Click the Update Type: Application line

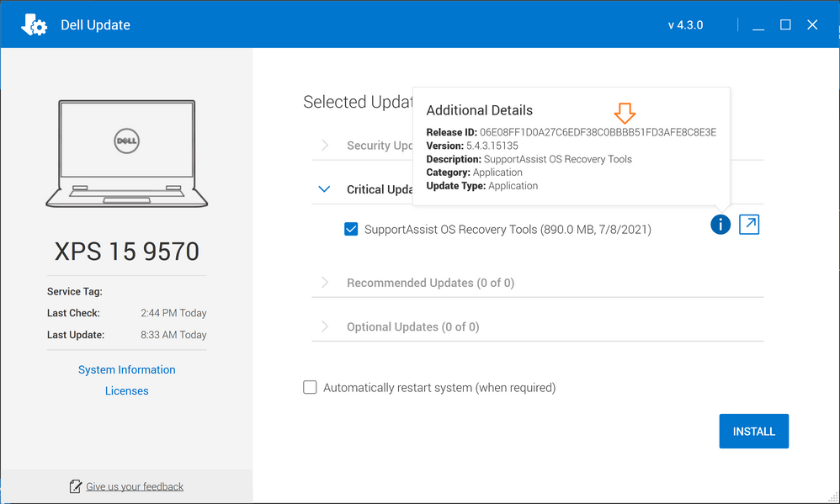tap(482, 186)
